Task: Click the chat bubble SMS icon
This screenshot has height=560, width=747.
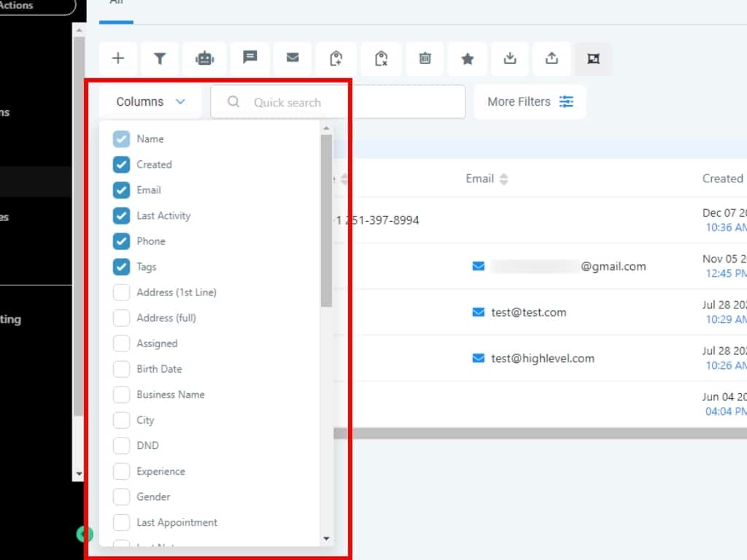Action: pyautogui.click(x=250, y=58)
